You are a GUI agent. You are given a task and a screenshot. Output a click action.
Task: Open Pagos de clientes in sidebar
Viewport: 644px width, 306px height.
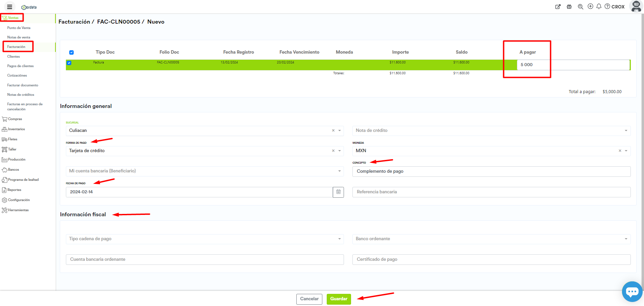point(21,66)
